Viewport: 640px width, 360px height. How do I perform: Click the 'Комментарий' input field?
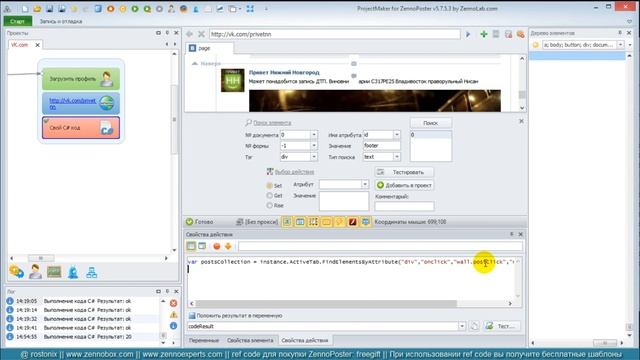tap(404, 206)
